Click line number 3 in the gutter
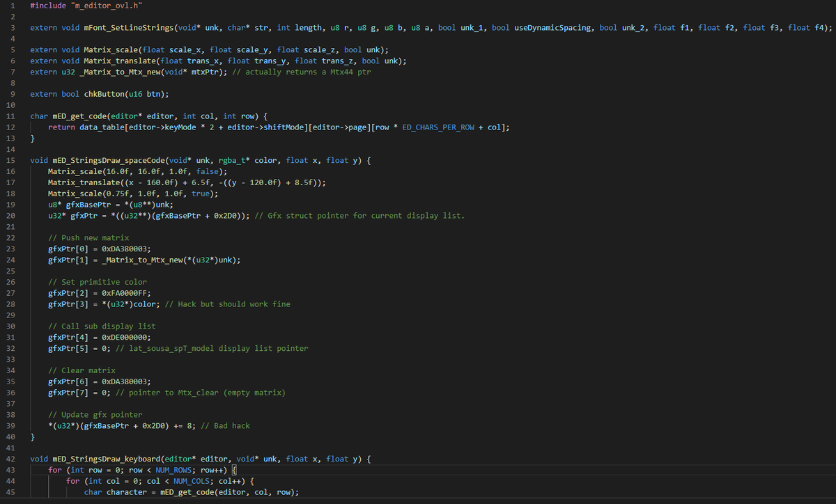 click(14, 28)
